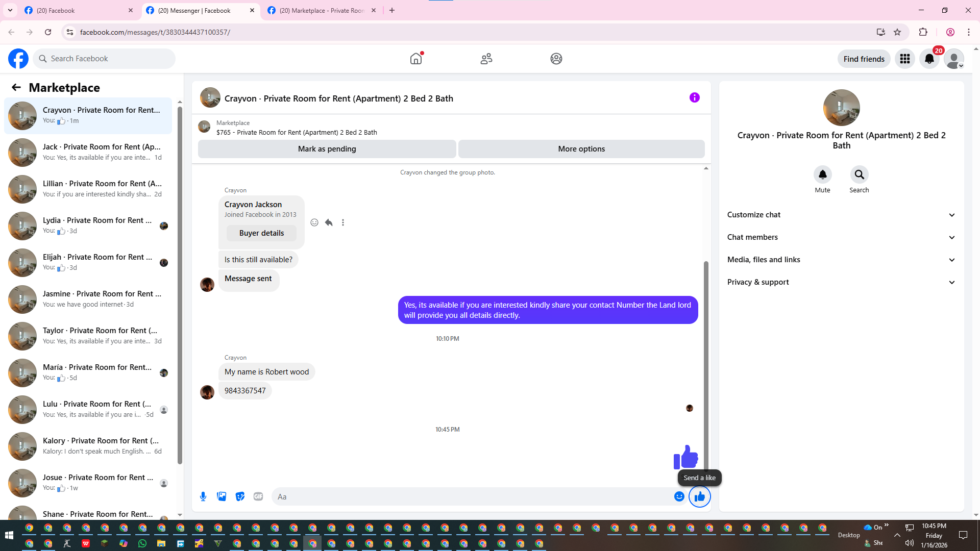Expand the Customize chat section

841,215
